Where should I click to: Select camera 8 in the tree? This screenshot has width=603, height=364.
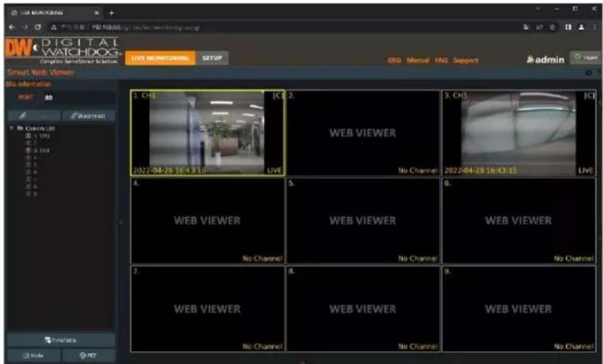pos(32,187)
